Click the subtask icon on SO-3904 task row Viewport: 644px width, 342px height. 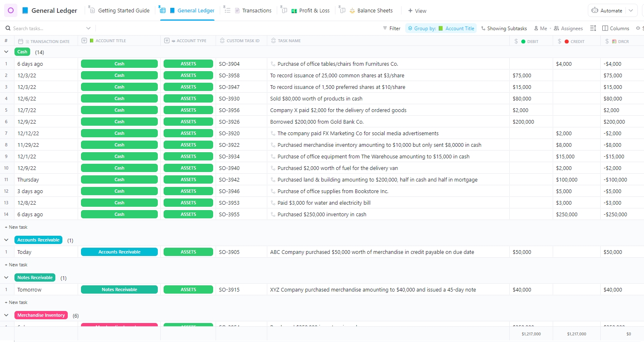(273, 64)
